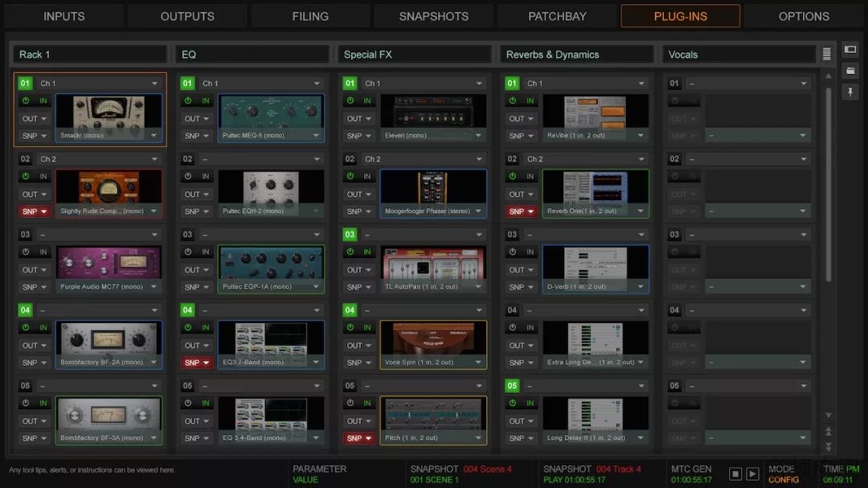The image size is (868, 488).
Task: Toggle power icon on Reverbs & Dynamics slot 01
Action: point(512,100)
